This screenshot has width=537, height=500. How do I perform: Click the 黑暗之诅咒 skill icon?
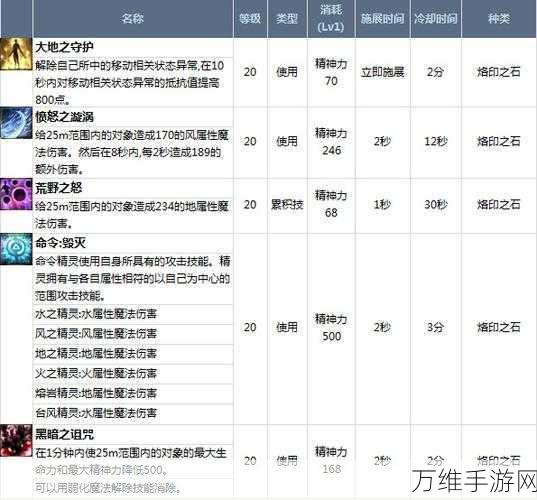coord(16,441)
